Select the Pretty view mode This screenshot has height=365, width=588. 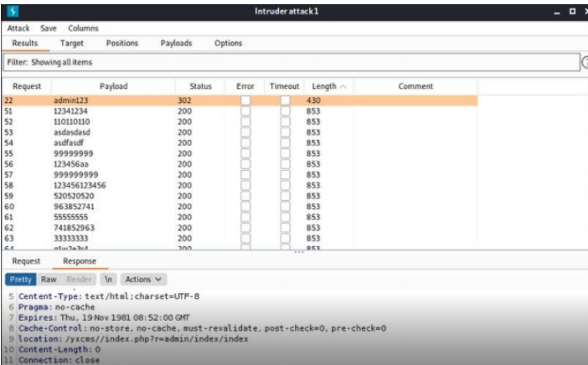click(21, 279)
